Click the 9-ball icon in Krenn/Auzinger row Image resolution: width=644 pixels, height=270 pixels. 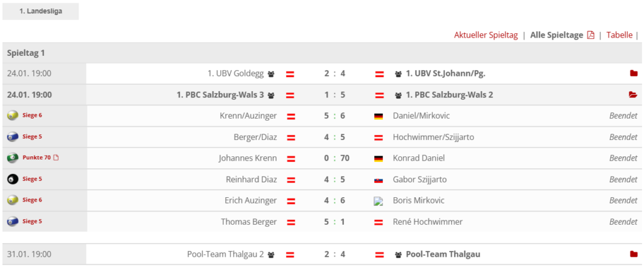point(13,116)
